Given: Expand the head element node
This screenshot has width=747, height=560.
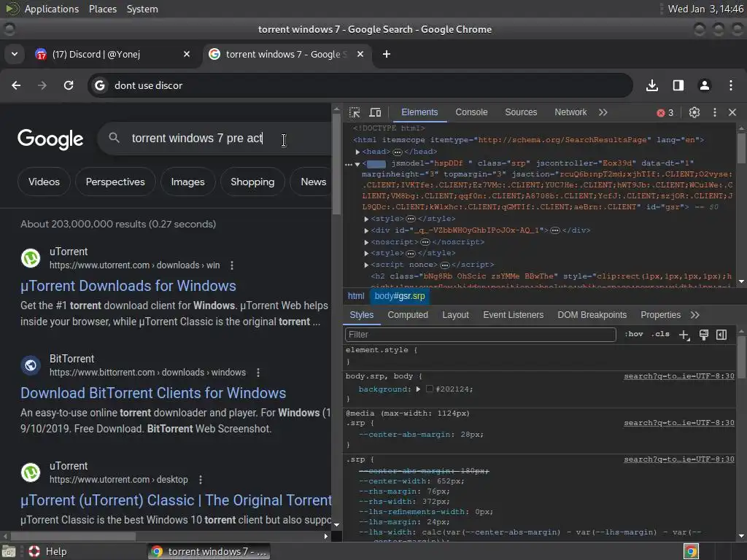Looking at the screenshot, I should [357, 152].
